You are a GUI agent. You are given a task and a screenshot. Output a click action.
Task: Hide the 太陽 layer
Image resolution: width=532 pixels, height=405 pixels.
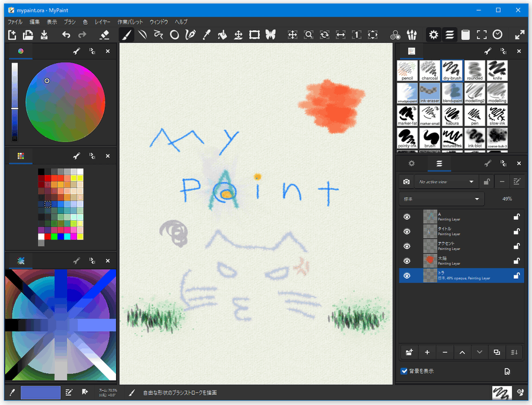(407, 261)
